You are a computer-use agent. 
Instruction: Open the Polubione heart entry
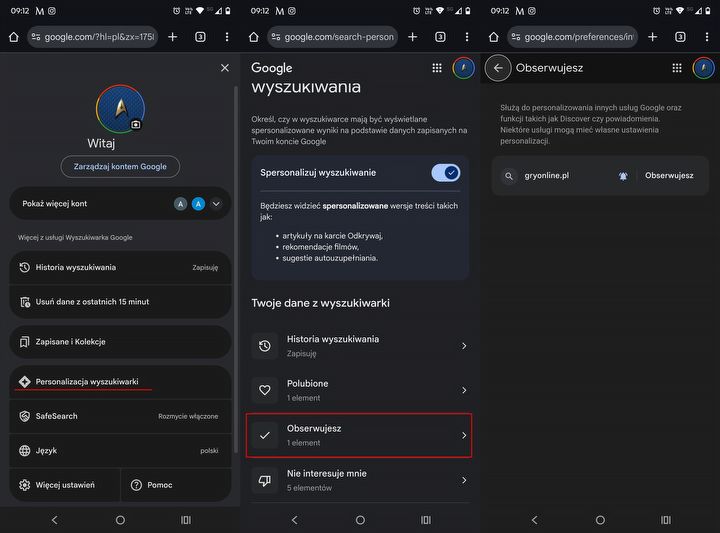pyautogui.click(x=360, y=390)
